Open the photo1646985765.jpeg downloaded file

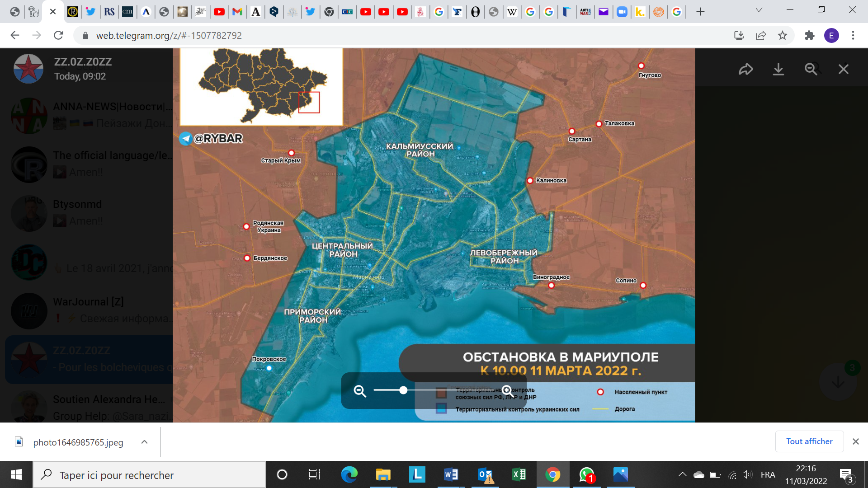coord(78,442)
